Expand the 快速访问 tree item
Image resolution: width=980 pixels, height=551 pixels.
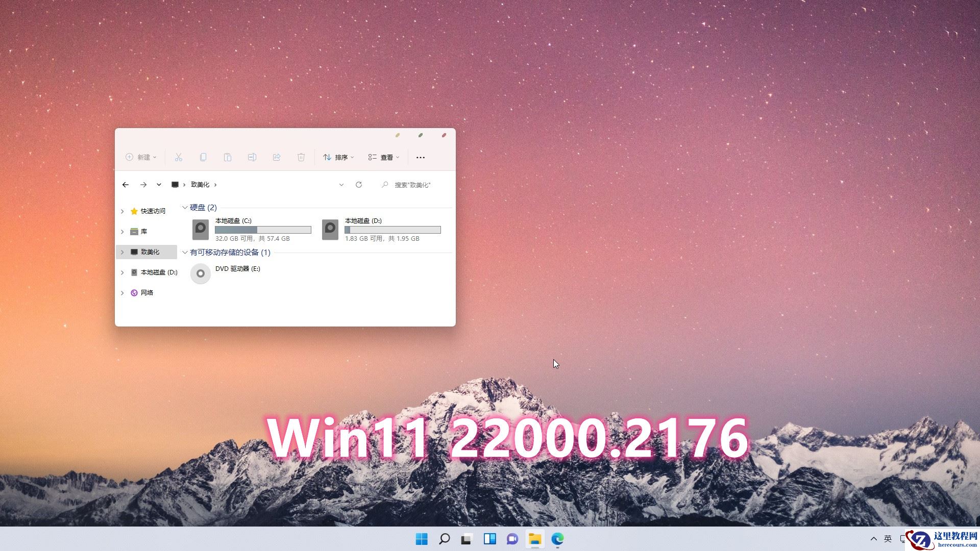122,211
